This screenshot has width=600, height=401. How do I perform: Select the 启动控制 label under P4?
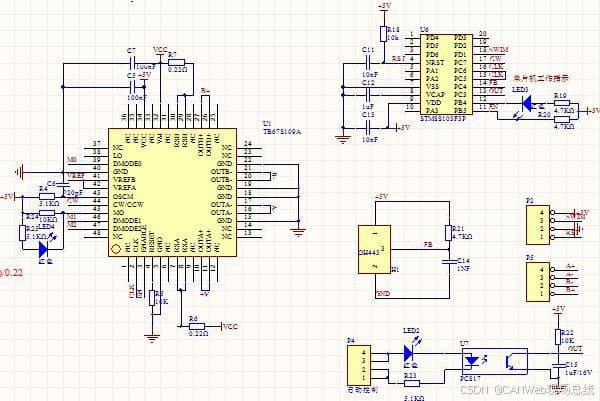coord(362,390)
